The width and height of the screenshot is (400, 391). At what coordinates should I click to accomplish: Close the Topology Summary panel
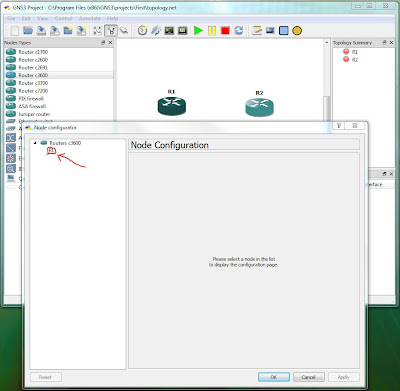391,43
